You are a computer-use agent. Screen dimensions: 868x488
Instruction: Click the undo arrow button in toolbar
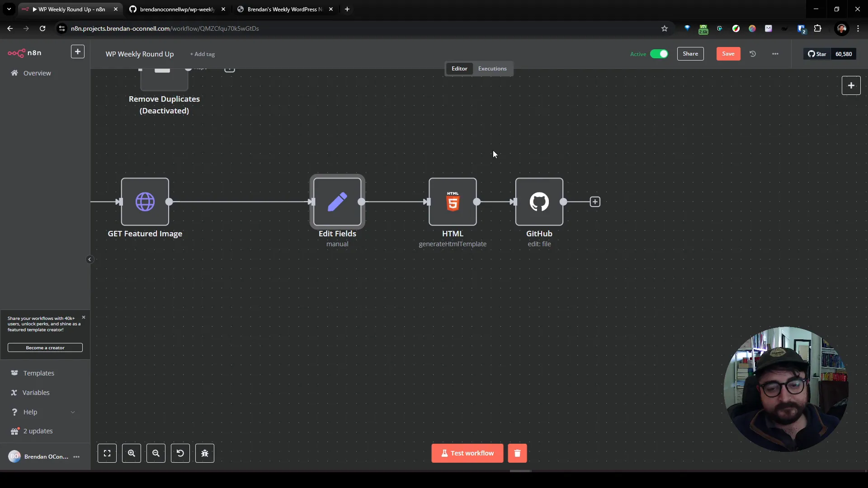(180, 453)
